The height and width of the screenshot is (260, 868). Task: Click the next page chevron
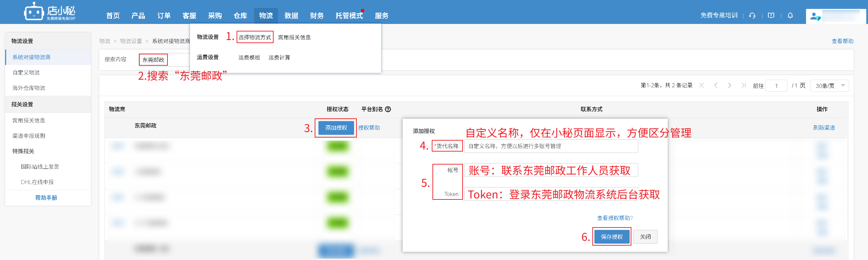pyautogui.click(x=730, y=86)
